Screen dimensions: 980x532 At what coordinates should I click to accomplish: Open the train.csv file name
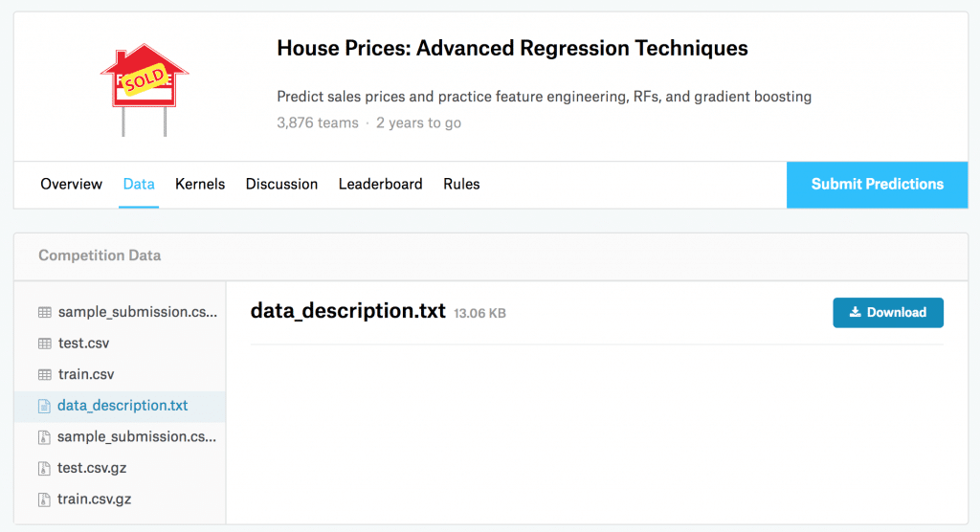[86, 374]
